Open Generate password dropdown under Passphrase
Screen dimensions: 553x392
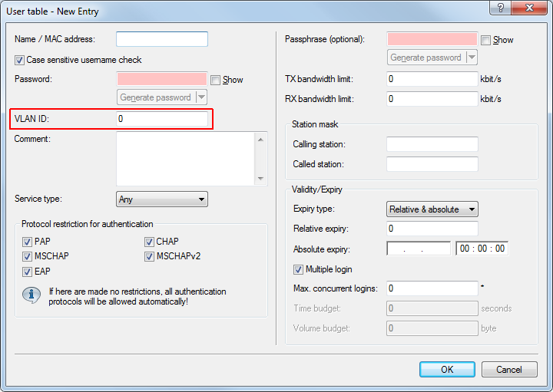pyautogui.click(x=471, y=58)
